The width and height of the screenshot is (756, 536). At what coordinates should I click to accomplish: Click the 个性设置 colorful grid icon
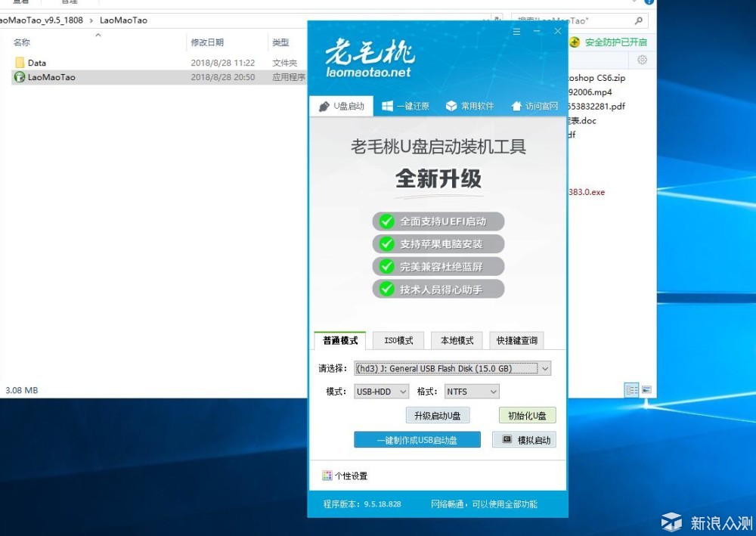[x=327, y=476]
